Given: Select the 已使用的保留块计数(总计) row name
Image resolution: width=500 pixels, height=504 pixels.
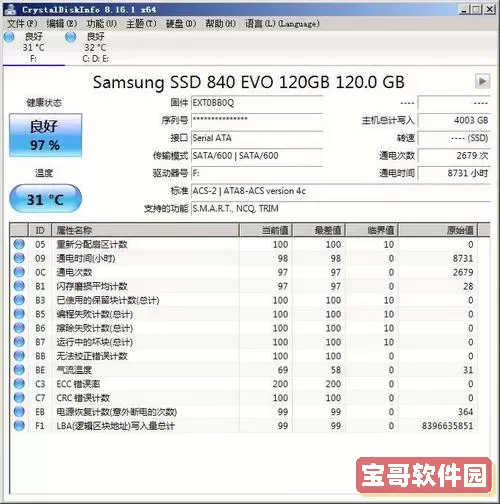Looking at the screenshot, I should pos(108,300).
